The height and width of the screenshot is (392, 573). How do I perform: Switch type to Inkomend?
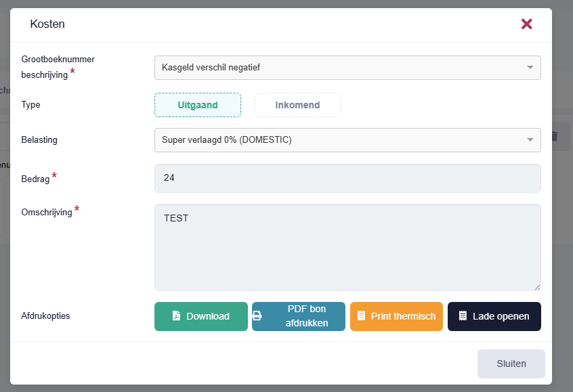(297, 105)
